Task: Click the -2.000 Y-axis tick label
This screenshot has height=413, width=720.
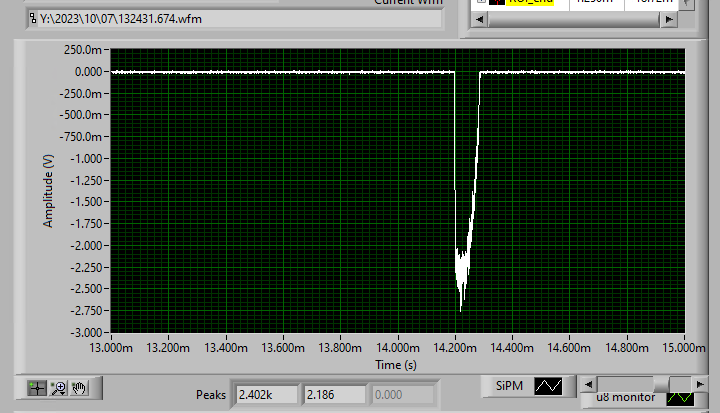Action: (86, 245)
